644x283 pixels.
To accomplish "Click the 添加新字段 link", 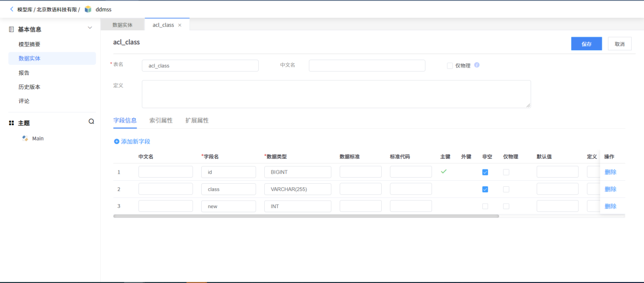I will 132,142.
